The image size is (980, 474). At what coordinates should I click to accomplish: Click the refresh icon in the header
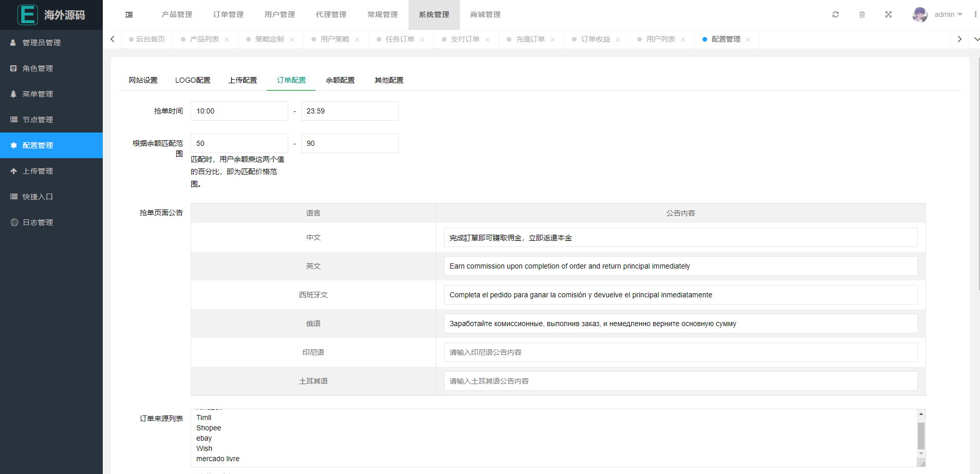[x=835, y=14]
